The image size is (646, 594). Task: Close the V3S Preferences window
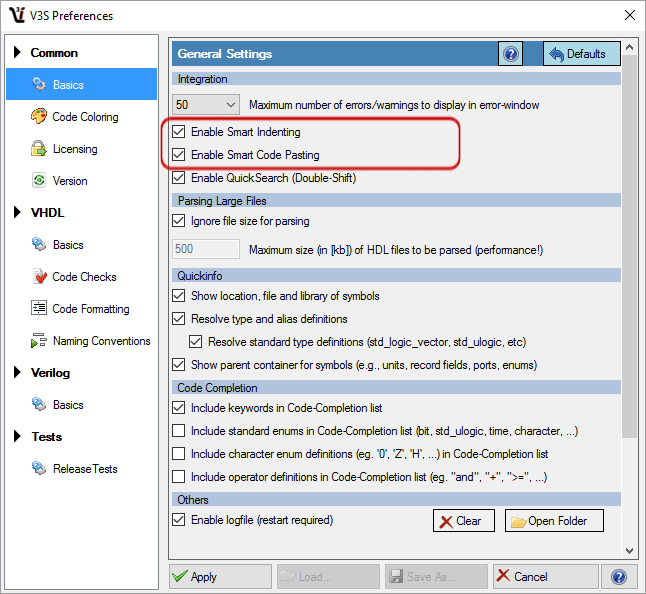click(x=630, y=15)
